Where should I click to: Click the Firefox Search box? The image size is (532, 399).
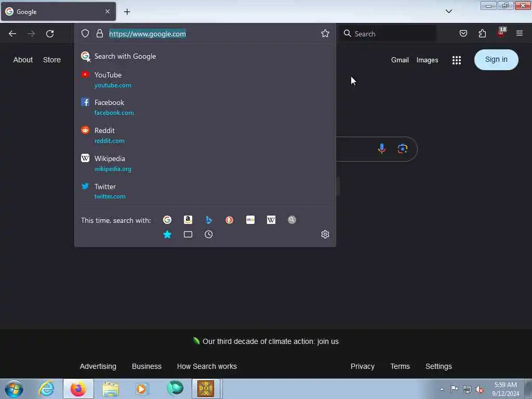pyautogui.click(x=389, y=34)
